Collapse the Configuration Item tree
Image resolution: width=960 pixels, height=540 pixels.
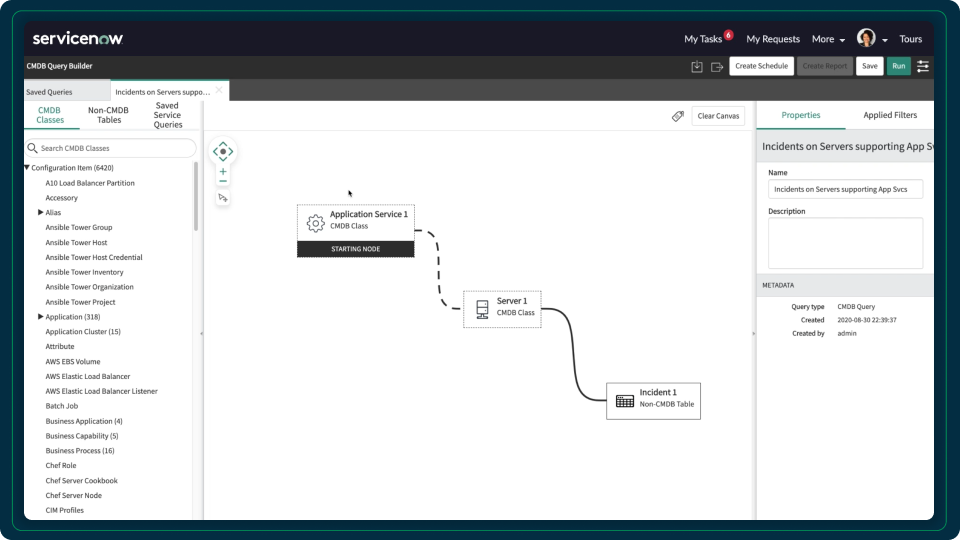(27, 167)
